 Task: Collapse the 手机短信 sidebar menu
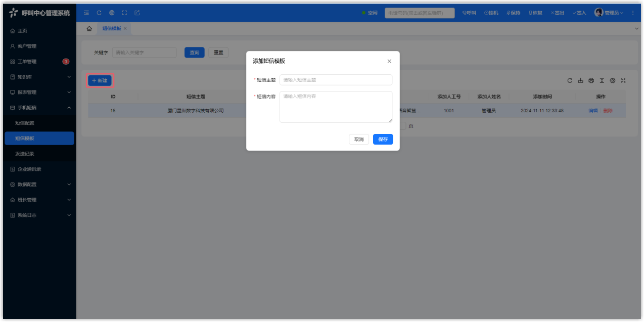click(x=39, y=108)
